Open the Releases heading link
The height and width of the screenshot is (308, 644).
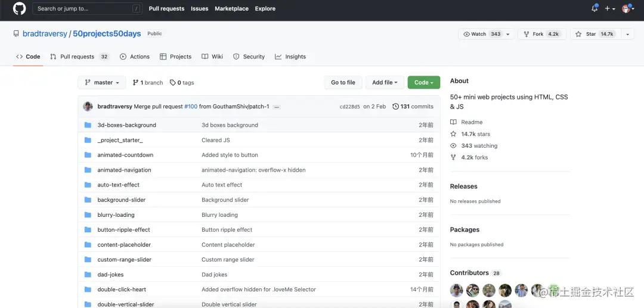[464, 186]
